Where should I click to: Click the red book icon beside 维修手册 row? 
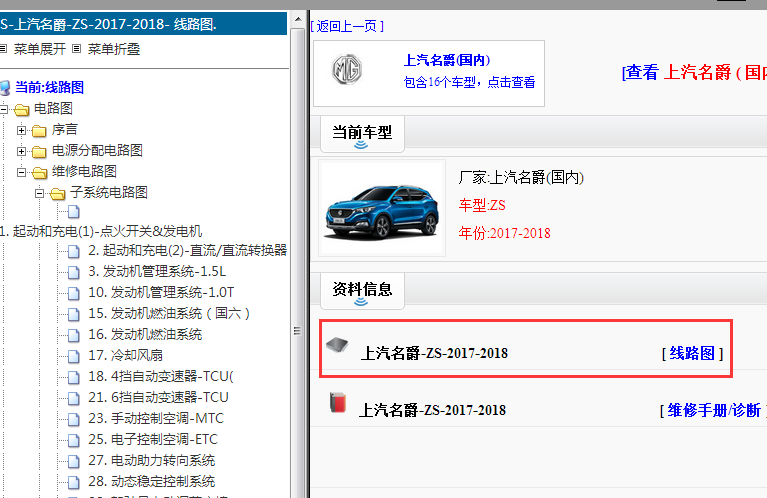click(x=338, y=402)
